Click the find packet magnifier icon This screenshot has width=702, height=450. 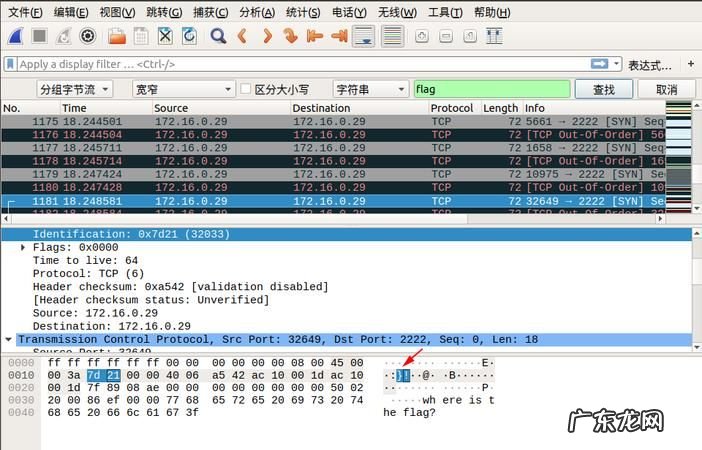point(218,36)
